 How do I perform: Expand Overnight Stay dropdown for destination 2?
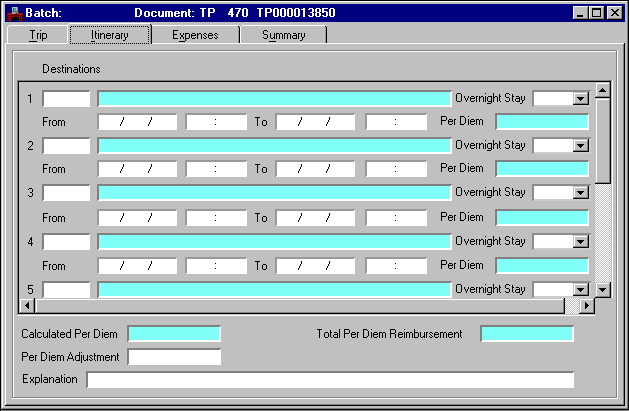pyautogui.click(x=580, y=146)
